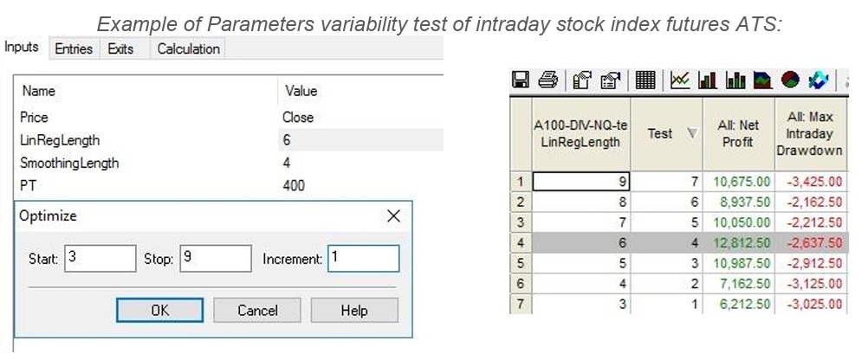
Task: Click the Increment input field
Action: pos(364,259)
